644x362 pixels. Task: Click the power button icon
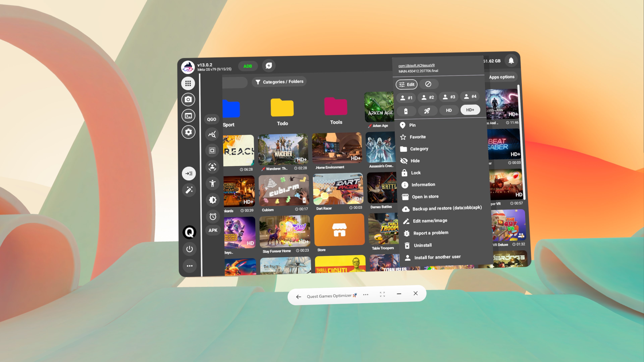coord(189,249)
